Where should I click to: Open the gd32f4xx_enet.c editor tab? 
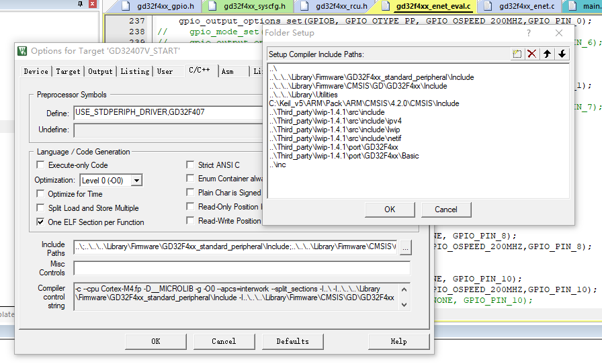coord(519,6)
